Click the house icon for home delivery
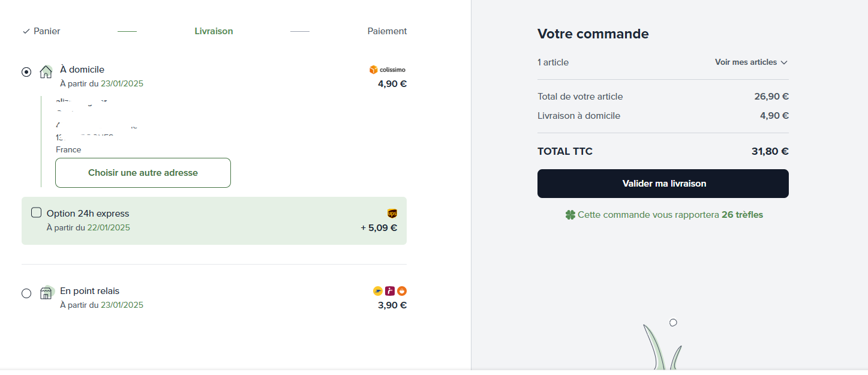This screenshot has width=868, height=375. click(x=46, y=72)
